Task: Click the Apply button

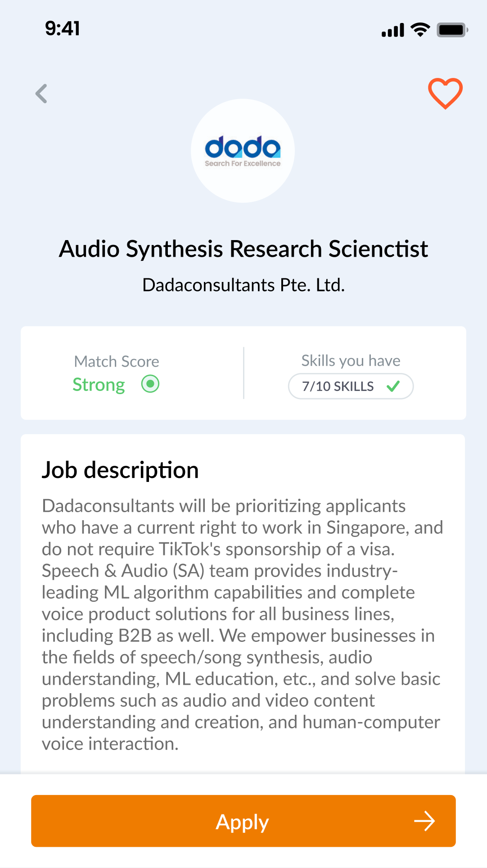Action: [x=243, y=821]
